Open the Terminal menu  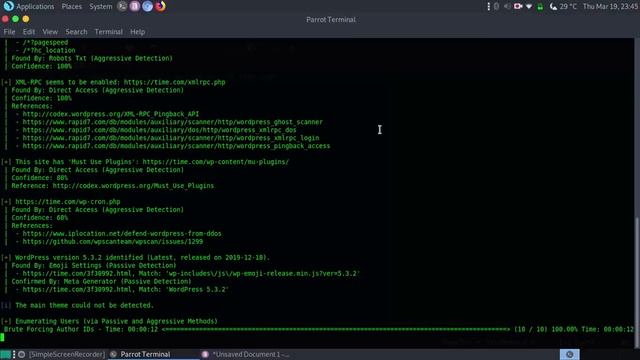[109, 32]
